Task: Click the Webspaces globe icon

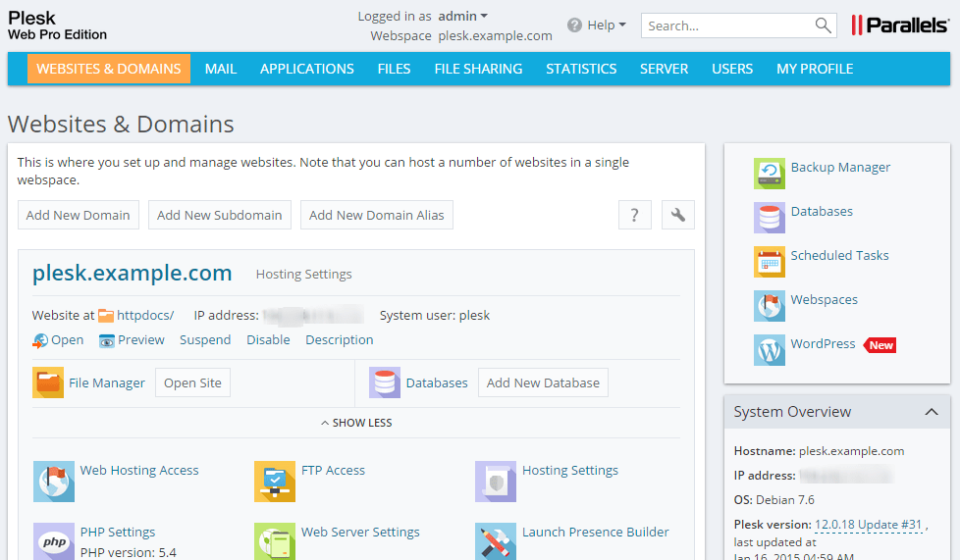Action: 769,306
